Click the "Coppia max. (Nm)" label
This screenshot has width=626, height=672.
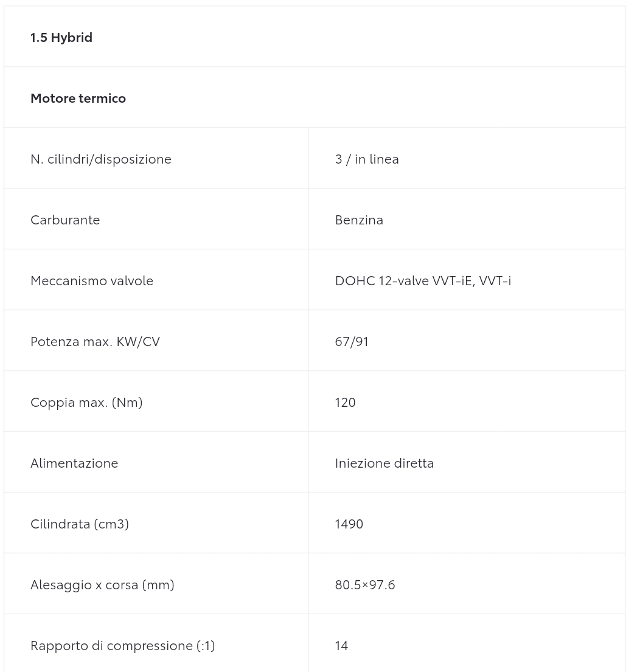click(x=86, y=403)
